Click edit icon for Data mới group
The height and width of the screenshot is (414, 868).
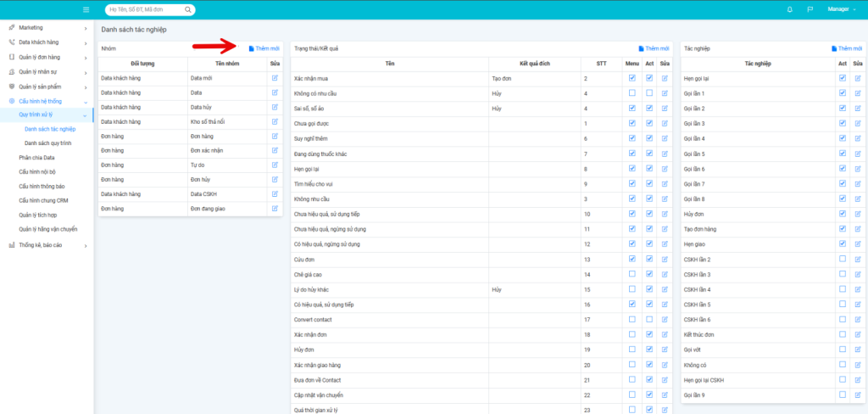tap(275, 78)
